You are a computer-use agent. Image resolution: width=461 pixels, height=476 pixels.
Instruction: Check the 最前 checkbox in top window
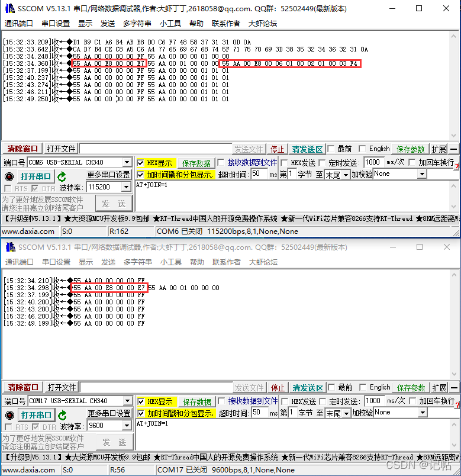tap(331, 149)
